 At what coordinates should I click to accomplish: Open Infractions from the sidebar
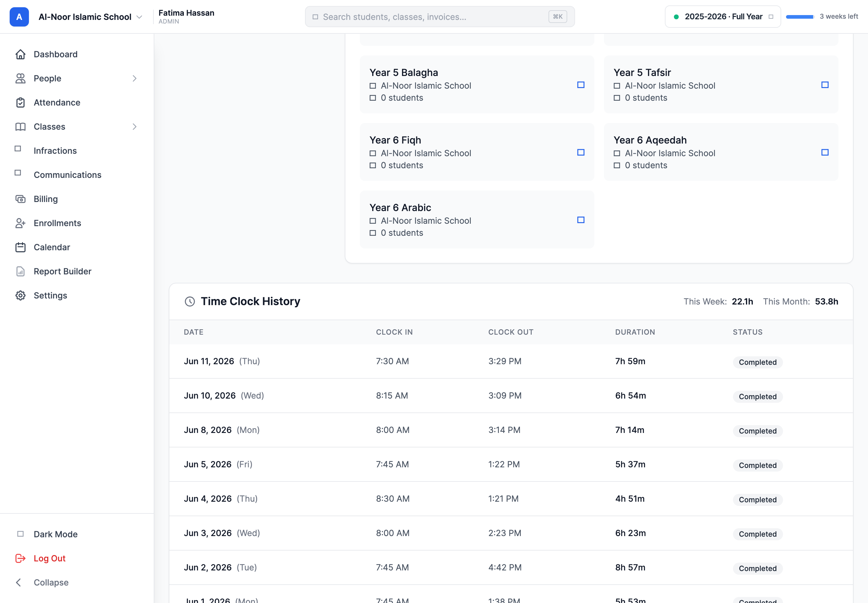point(55,151)
